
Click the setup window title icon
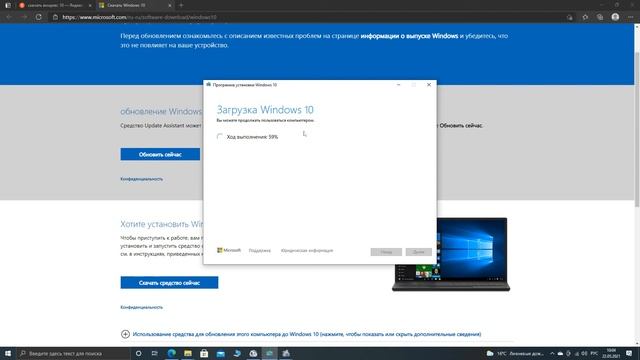(209, 85)
